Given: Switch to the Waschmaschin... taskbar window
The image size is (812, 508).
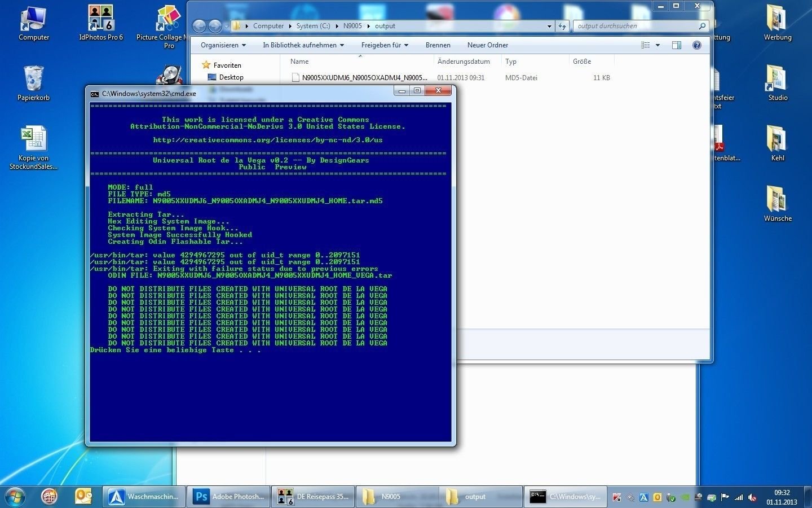Looking at the screenshot, I should pos(144,497).
